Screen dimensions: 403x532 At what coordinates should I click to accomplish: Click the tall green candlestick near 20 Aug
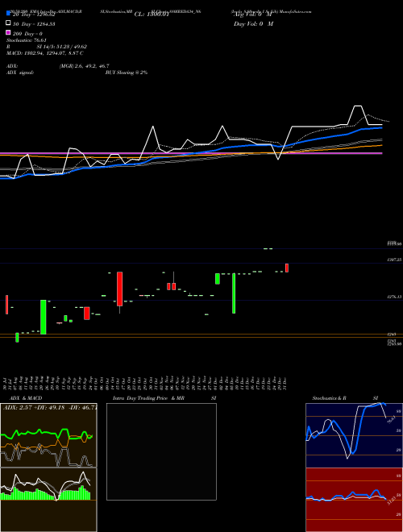44,317
